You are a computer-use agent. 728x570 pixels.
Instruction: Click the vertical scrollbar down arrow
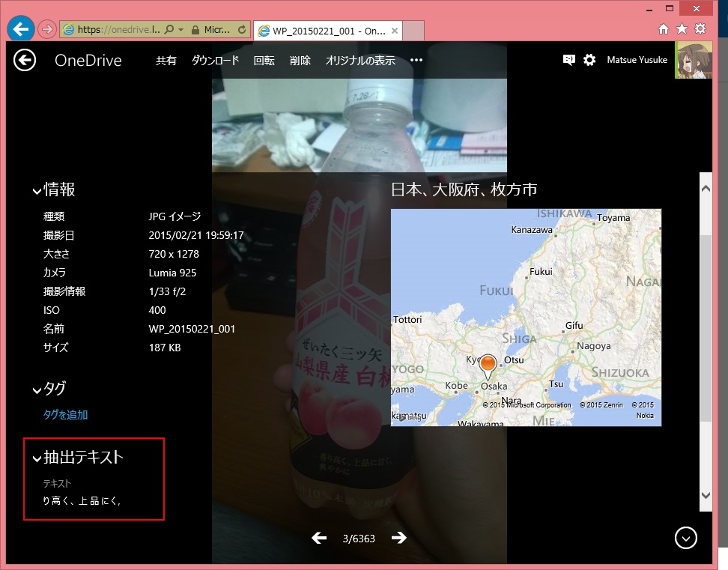pos(705,495)
